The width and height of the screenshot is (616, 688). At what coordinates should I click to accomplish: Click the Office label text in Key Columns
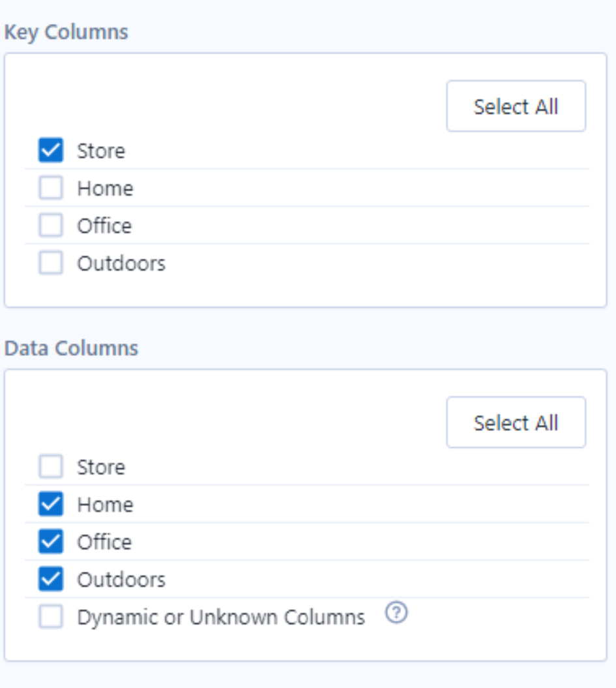click(104, 226)
